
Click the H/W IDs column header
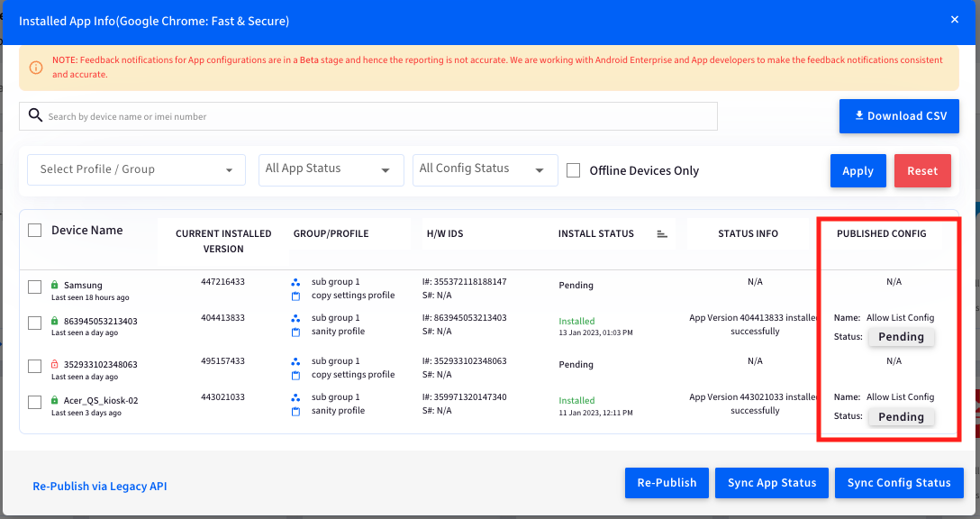coord(445,233)
